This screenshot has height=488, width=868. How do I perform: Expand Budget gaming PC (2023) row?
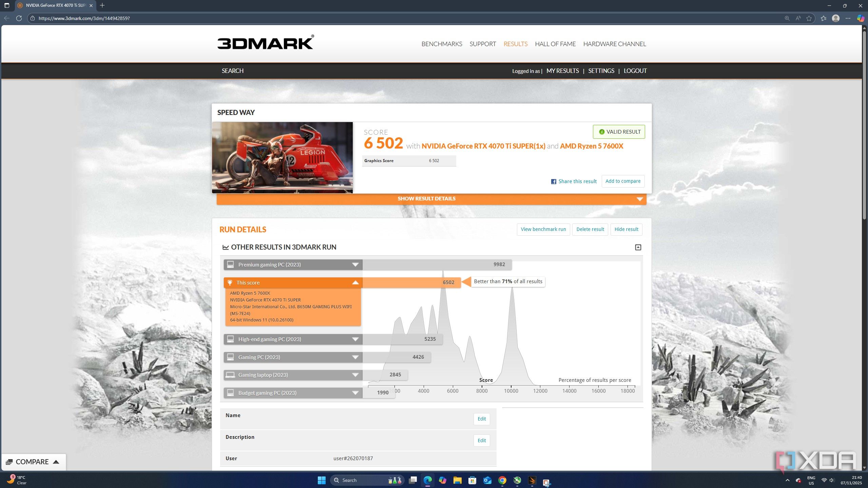293,393
